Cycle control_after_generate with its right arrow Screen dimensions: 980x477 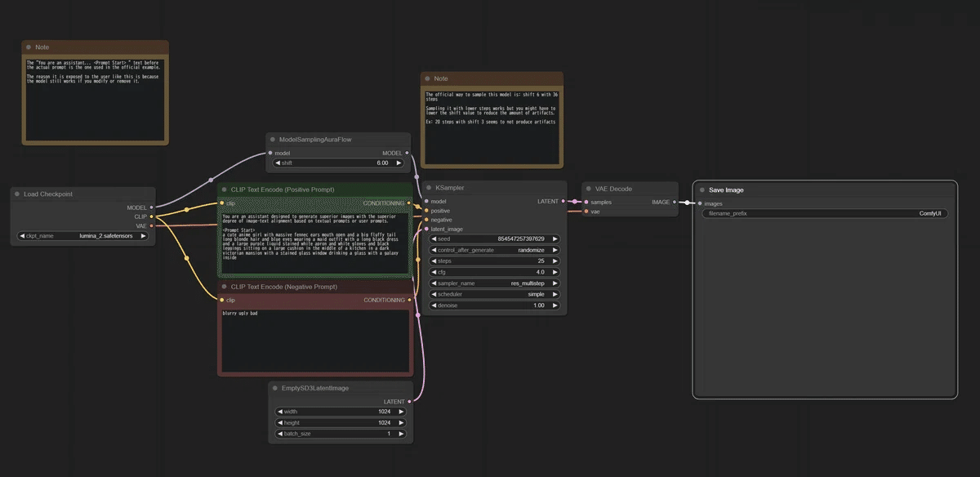(555, 250)
